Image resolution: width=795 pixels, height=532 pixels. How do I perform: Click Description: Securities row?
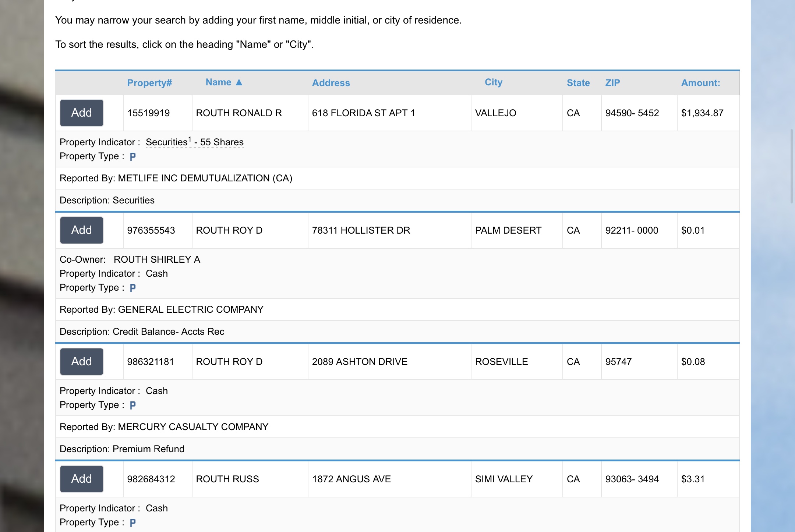tap(397, 200)
